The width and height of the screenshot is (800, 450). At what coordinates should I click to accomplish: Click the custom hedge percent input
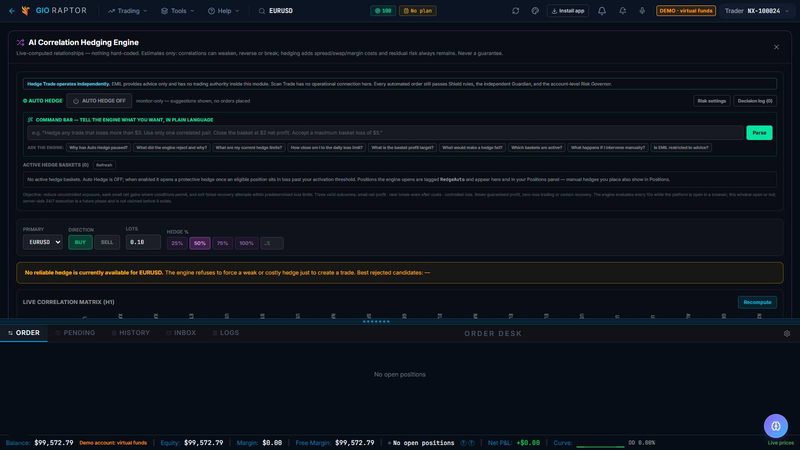point(271,243)
